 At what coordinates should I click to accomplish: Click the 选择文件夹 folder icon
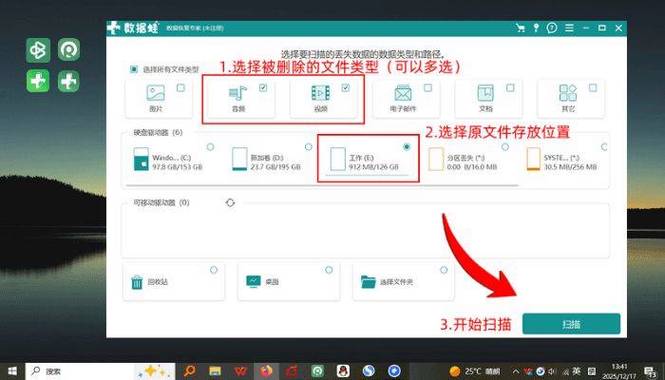368,282
